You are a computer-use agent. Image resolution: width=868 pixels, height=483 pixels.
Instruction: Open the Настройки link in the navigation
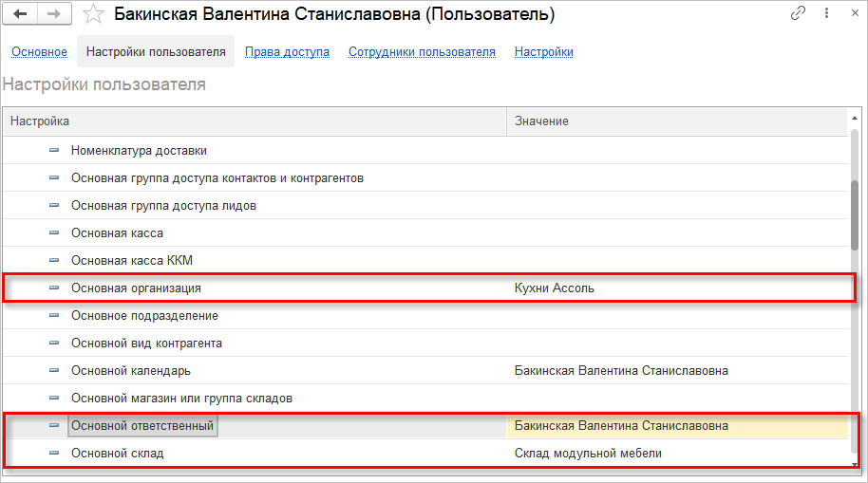pos(543,52)
